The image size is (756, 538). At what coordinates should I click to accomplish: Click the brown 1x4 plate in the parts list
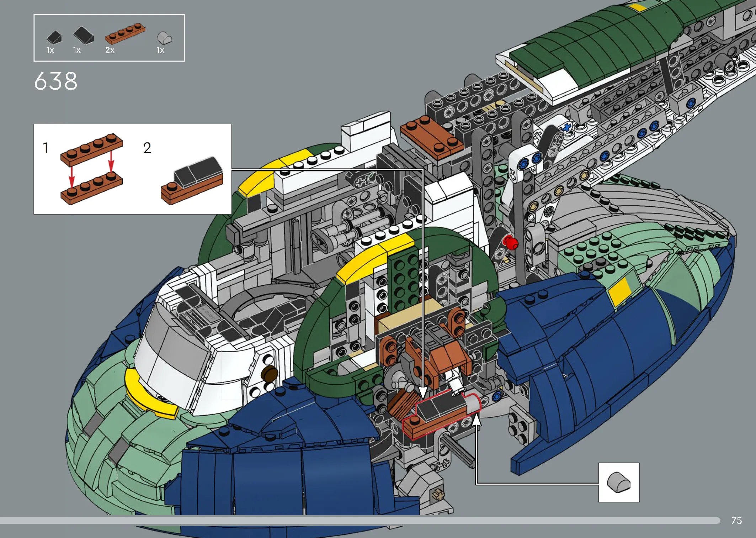click(x=125, y=33)
